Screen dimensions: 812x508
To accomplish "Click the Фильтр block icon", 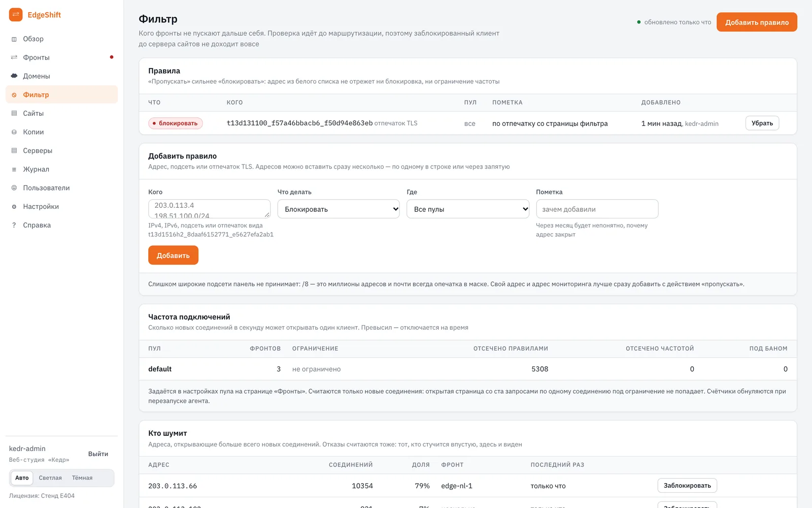I will click(x=14, y=95).
